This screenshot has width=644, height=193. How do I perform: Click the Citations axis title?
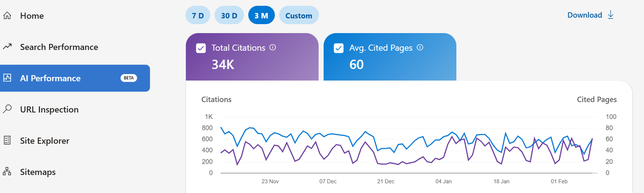[x=217, y=99]
